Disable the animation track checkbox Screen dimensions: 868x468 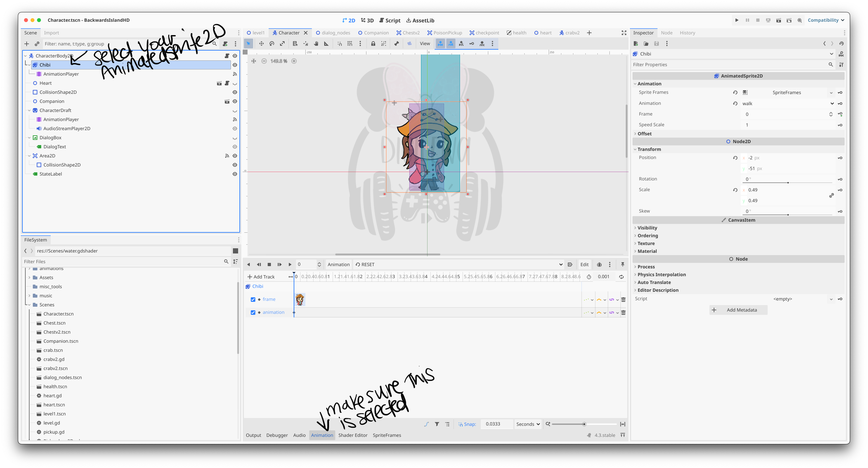[x=253, y=313]
